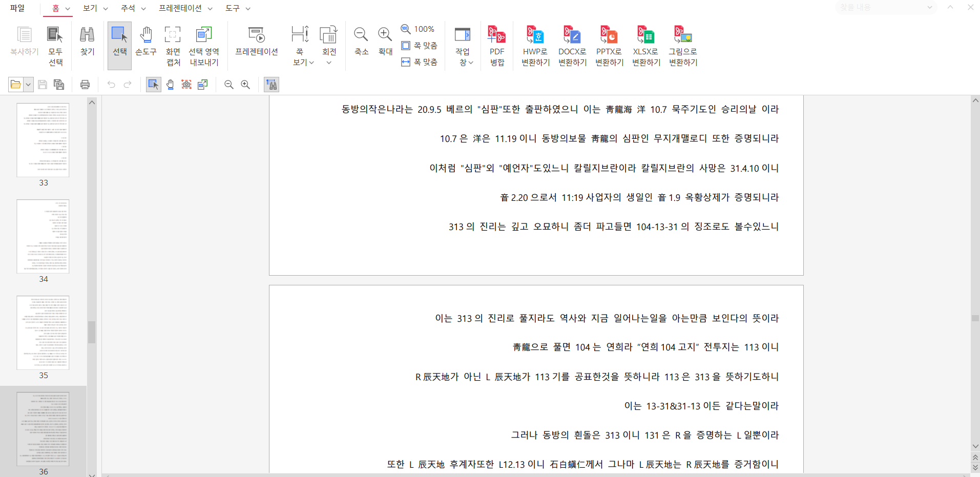The image size is (980, 477).
Task: Toggle the 쪽 맞춤 page fit option
Action: 420,46
